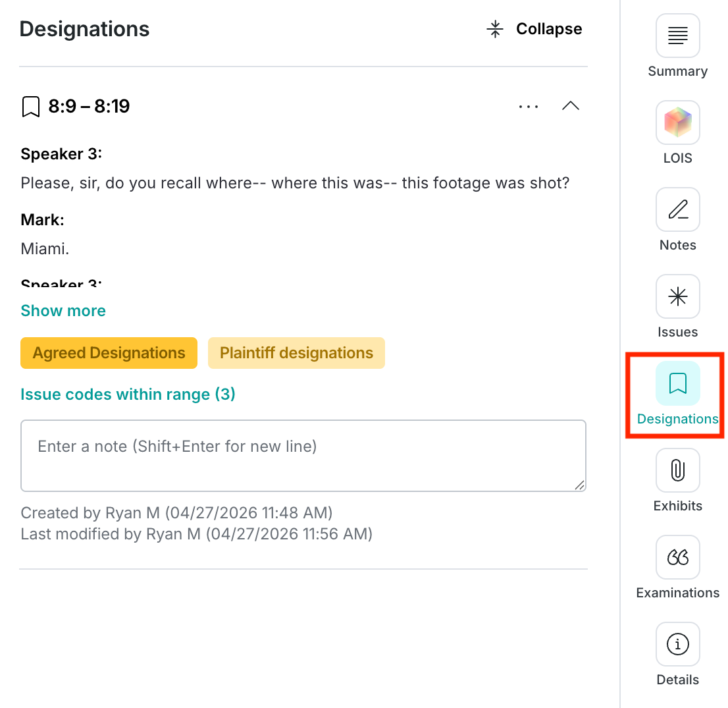Click Show more to expand transcript
728x708 pixels.
(x=63, y=310)
